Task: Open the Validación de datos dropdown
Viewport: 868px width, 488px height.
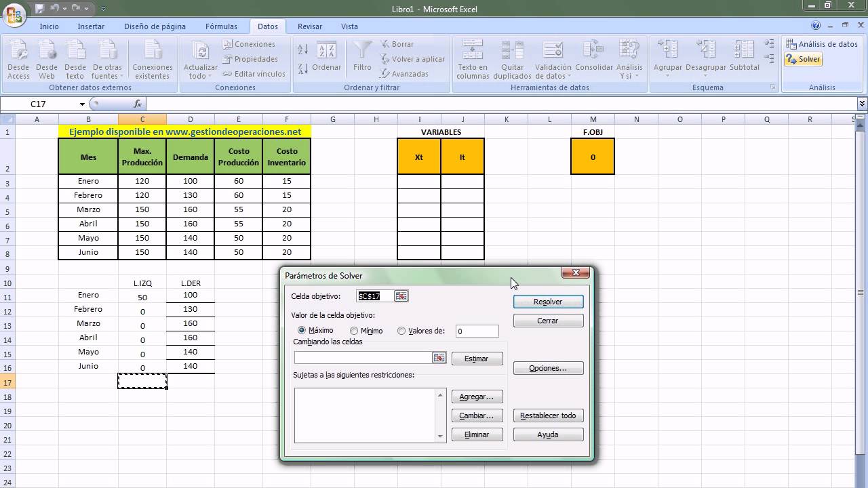Action: (x=553, y=59)
